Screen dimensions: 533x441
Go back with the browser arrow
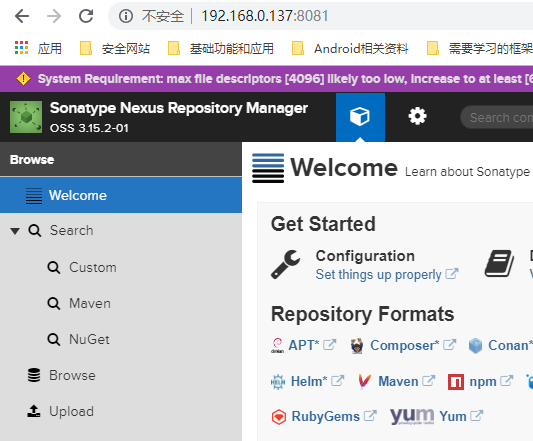tap(22, 16)
